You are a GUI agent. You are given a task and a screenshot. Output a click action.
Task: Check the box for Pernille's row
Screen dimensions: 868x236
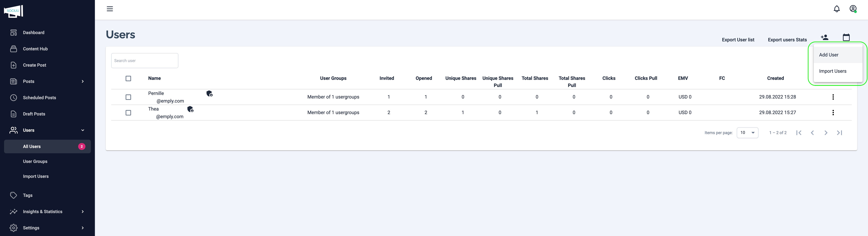pyautogui.click(x=128, y=97)
